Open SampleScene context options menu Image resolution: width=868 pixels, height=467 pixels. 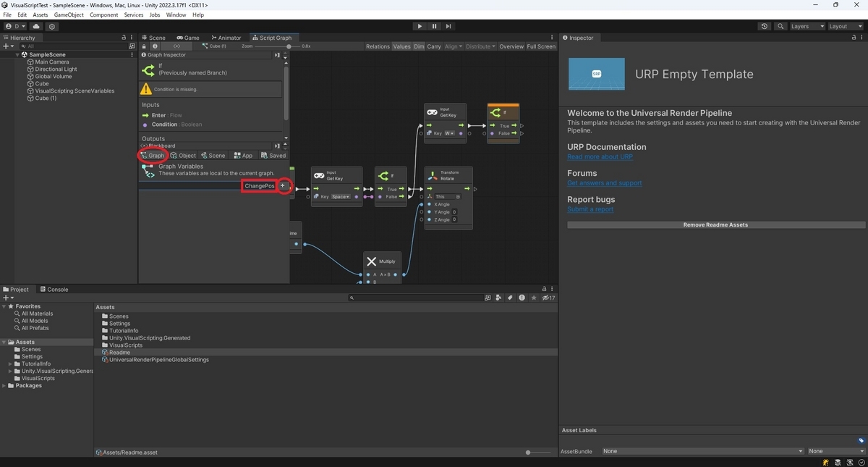tap(132, 54)
